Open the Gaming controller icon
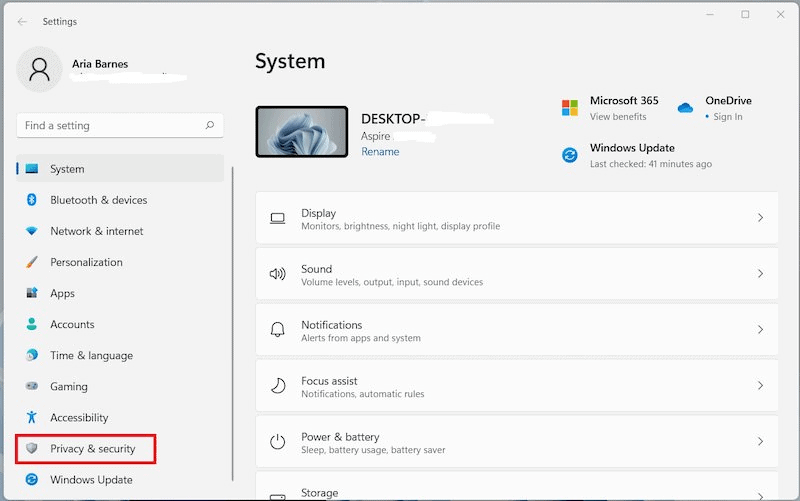Image resolution: width=800 pixels, height=501 pixels. 31,386
